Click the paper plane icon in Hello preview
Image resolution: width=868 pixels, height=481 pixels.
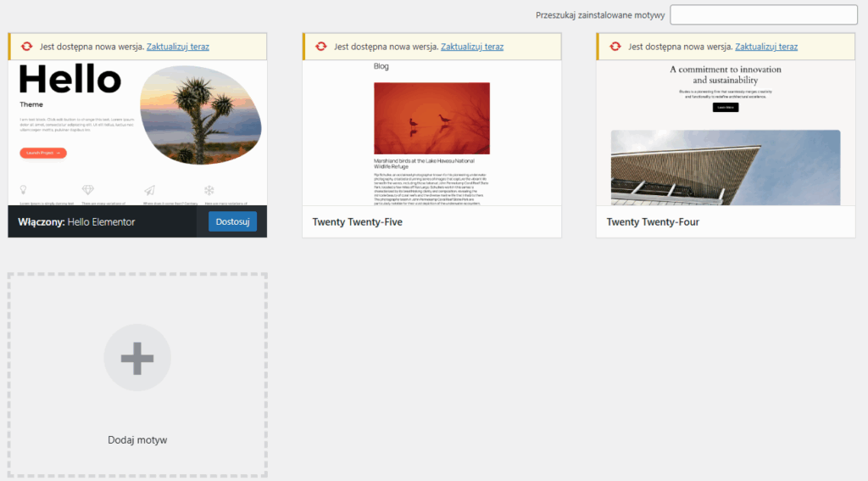click(x=149, y=190)
